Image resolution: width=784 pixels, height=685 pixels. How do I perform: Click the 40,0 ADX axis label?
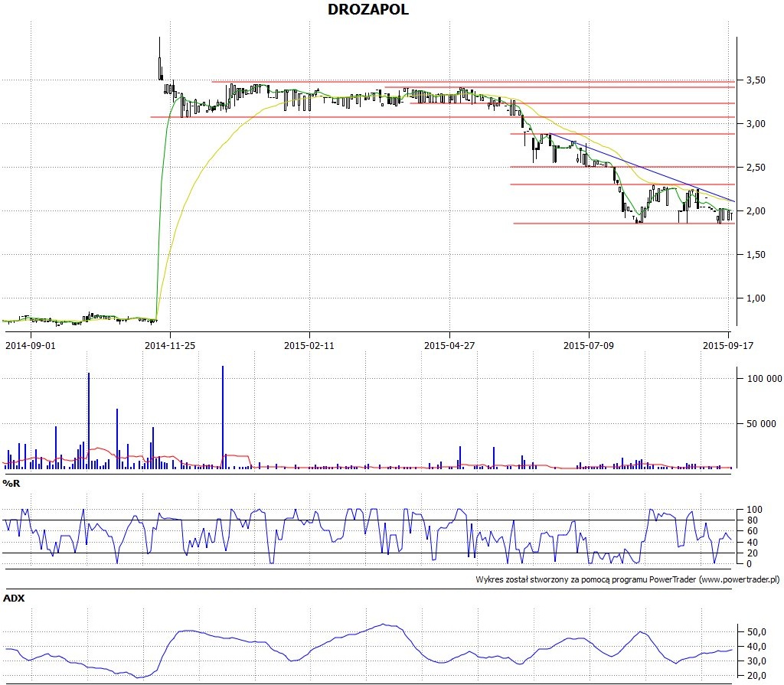coord(756,647)
